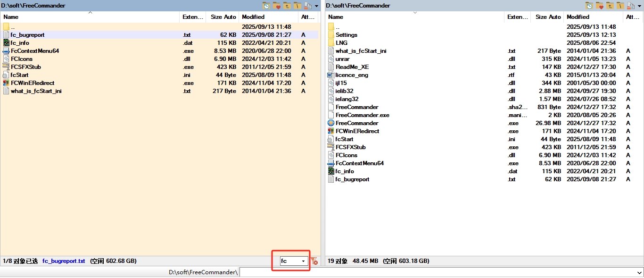Sort right pane by Modified column
644x278 pixels.
(593, 17)
